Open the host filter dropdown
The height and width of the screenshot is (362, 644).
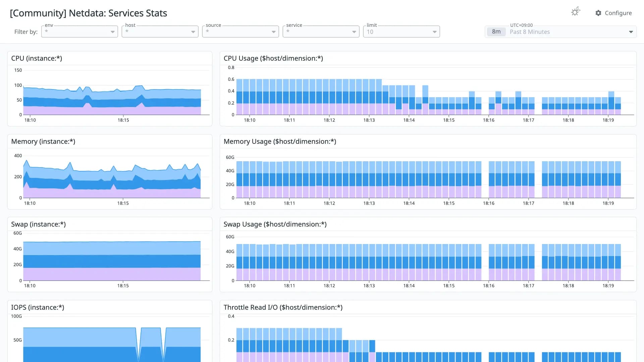[x=160, y=32]
